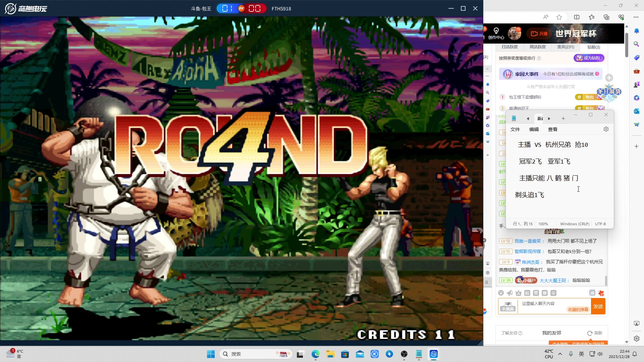Open the emoji picker in chat
This screenshot has height=362, width=644.
(501, 293)
